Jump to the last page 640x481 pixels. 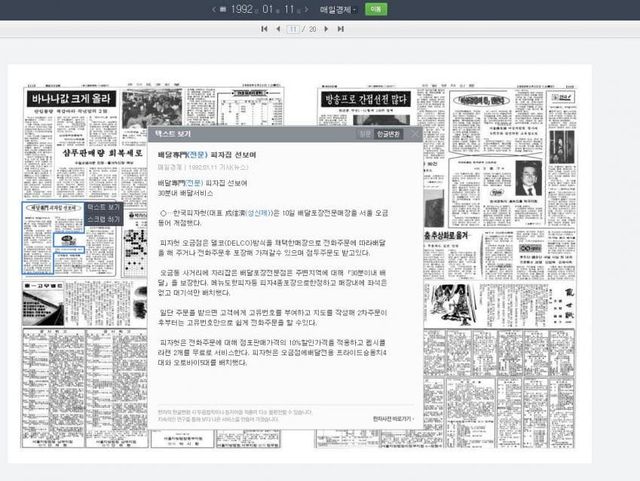tap(341, 29)
